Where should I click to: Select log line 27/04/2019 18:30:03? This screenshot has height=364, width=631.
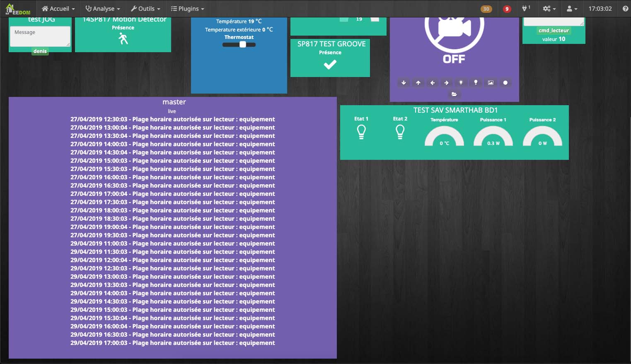(172, 219)
